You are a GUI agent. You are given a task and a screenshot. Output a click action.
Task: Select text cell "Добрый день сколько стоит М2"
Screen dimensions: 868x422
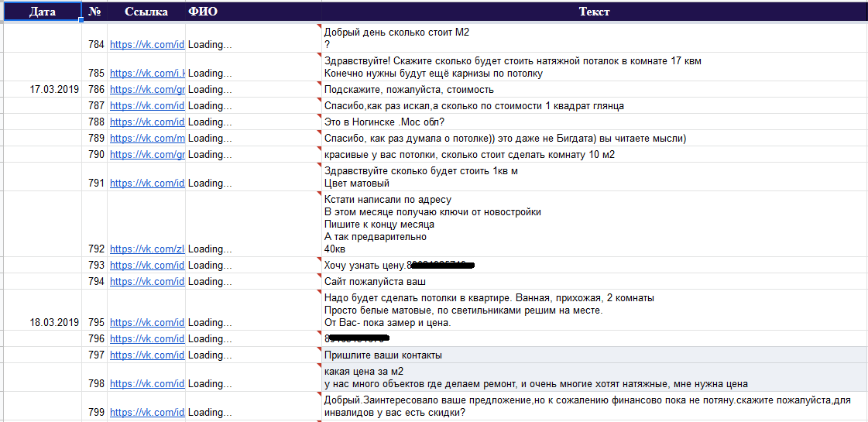595,38
